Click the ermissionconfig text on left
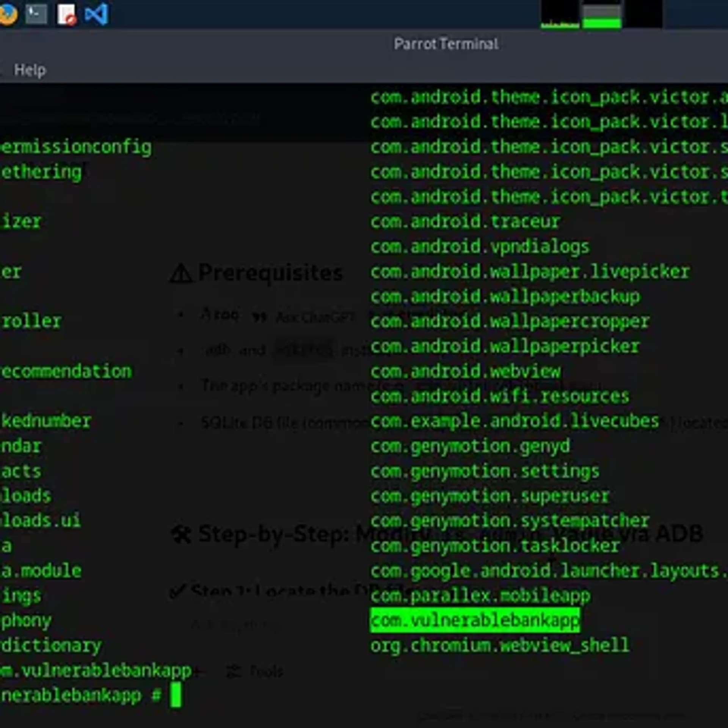This screenshot has height=728, width=728. 76,147
